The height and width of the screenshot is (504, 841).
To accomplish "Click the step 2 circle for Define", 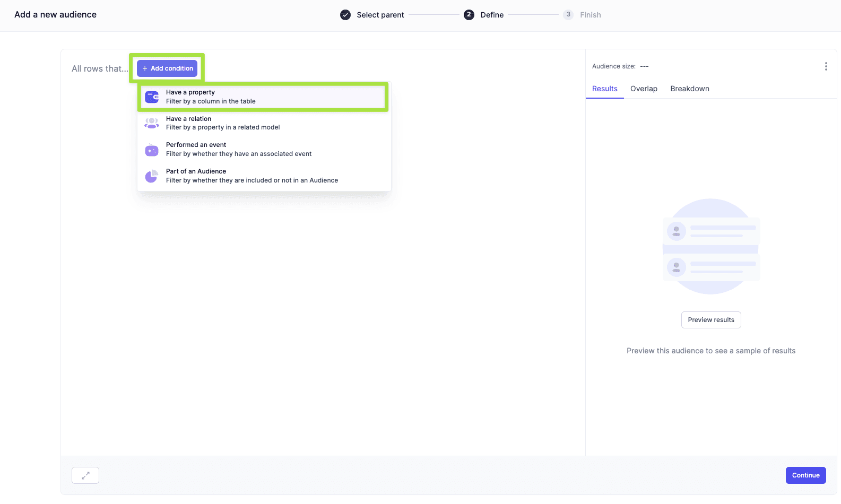I will coord(469,15).
